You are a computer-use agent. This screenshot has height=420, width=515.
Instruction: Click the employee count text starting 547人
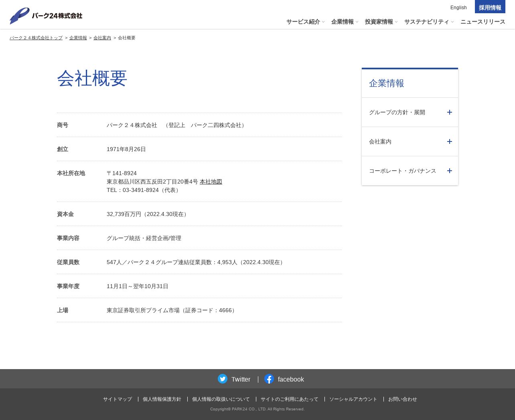(x=196, y=262)
